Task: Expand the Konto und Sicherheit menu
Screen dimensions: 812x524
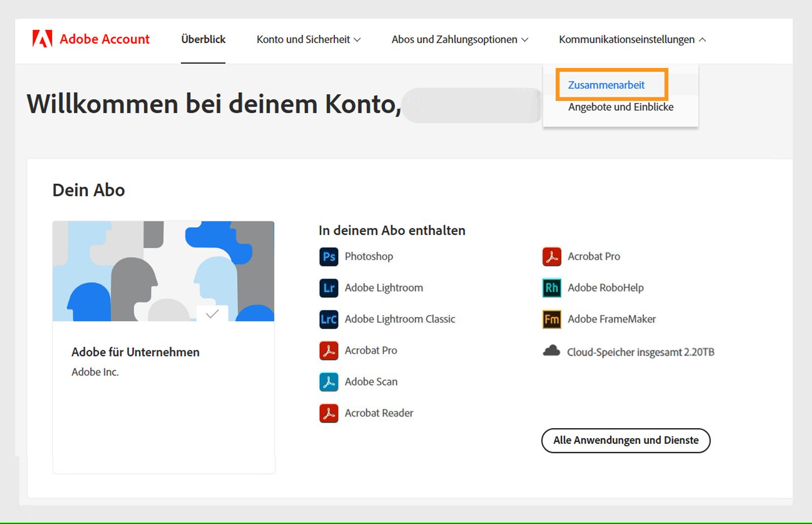Action: point(309,40)
